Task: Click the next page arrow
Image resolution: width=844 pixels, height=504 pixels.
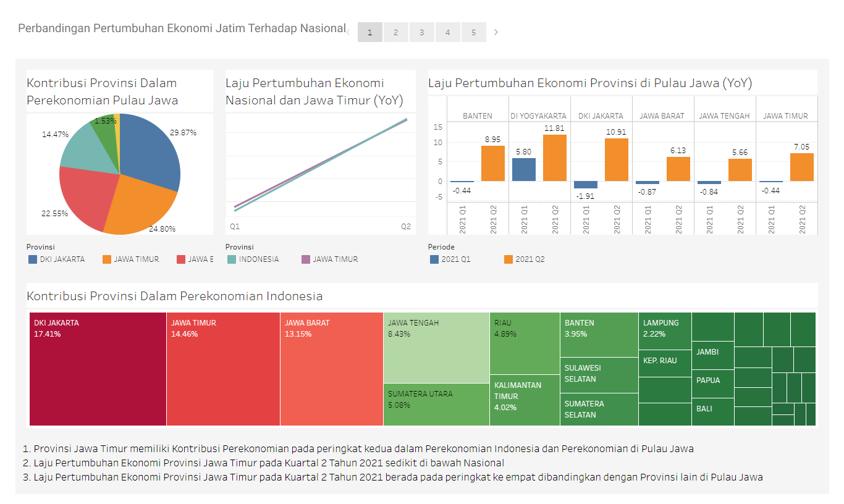Action: coord(496,32)
